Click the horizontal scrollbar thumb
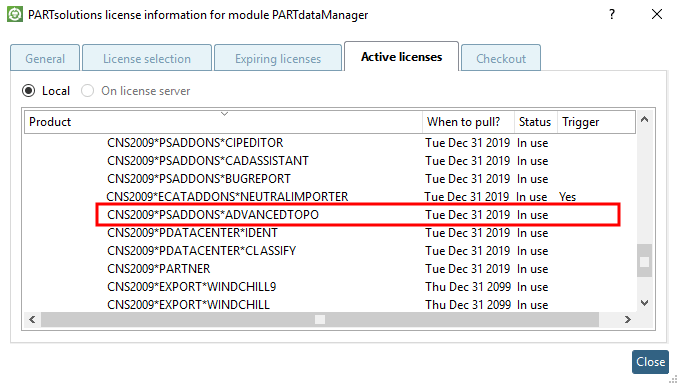Viewport: 680px width, 383px height. coord(320,320)
